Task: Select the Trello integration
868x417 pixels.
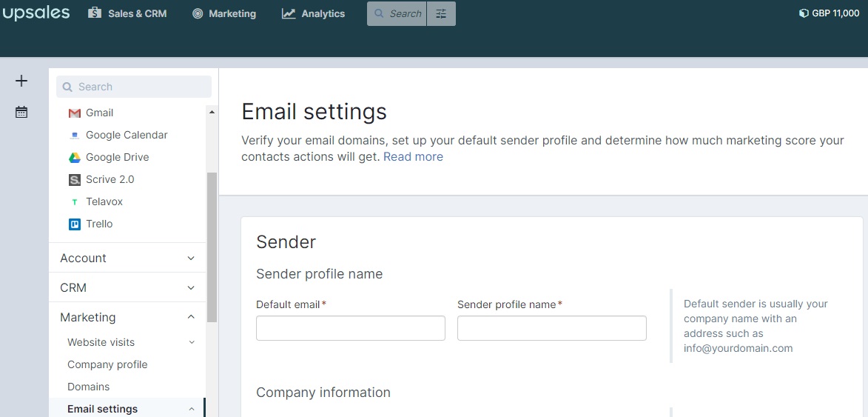Action: (90, 224)
